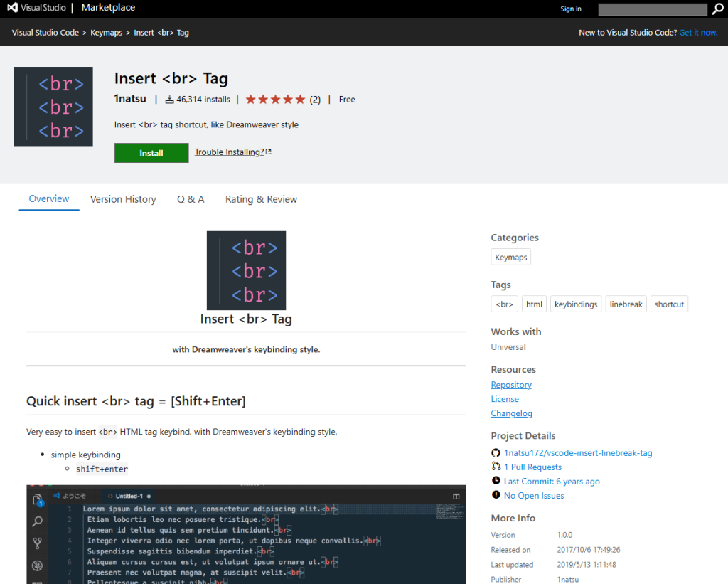Select the html tag chip
The height and width of the screenshot is (584, 728).
[x=534, y=304]
